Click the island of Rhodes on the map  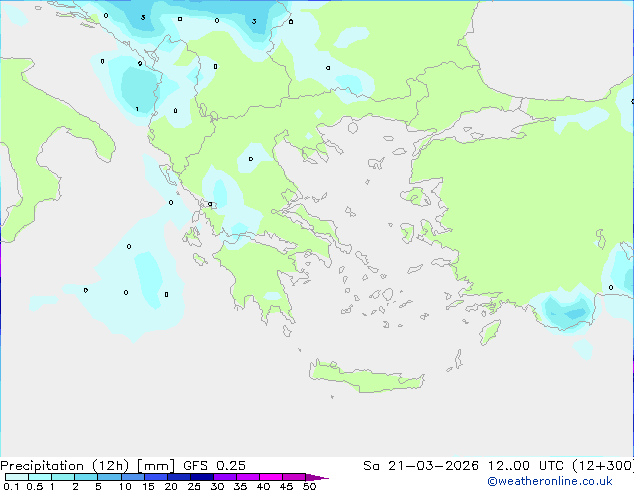point(490,332)
